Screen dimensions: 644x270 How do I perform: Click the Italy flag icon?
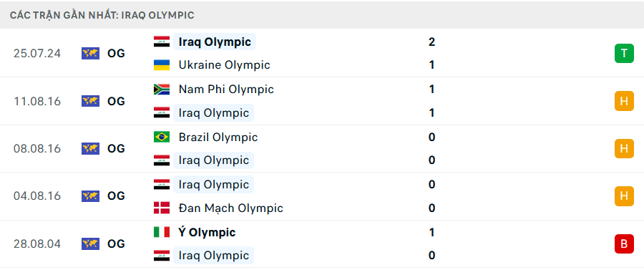162,232
